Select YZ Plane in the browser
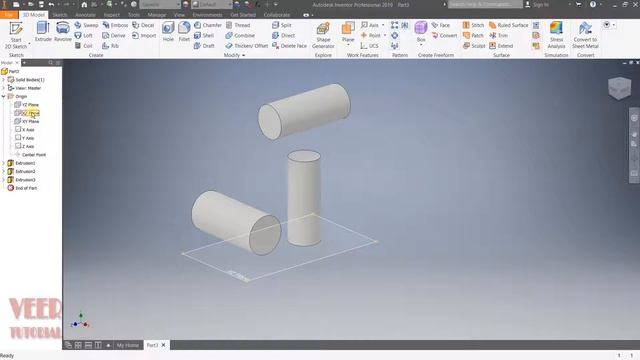 [x=27, y=105]
